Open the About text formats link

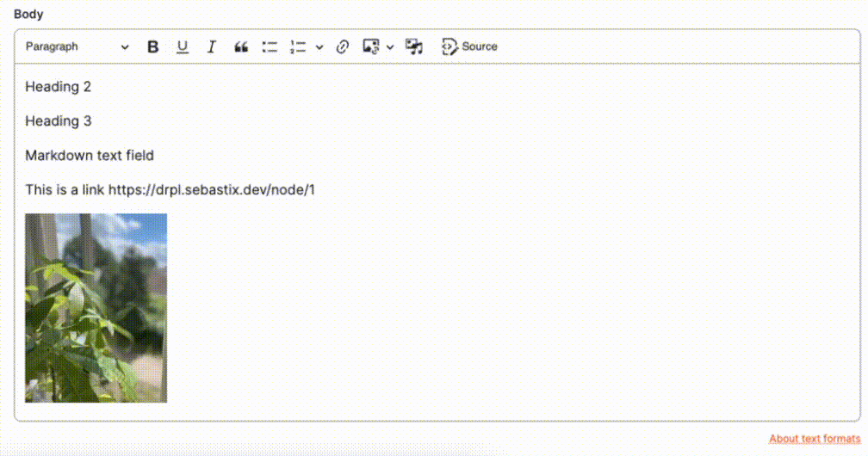pyautogui.click(x=815, y=439)
